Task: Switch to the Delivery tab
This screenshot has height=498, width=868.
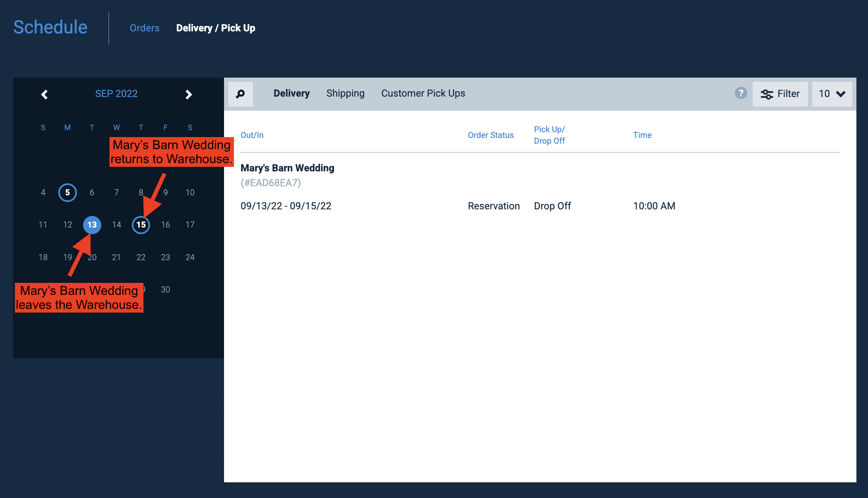Action: 291,93
